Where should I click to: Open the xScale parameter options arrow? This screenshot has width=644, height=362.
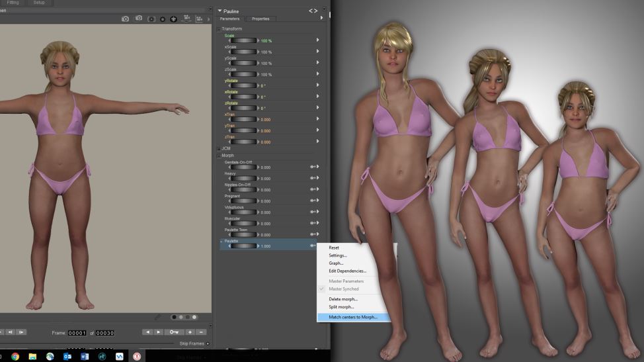point(317,52)
